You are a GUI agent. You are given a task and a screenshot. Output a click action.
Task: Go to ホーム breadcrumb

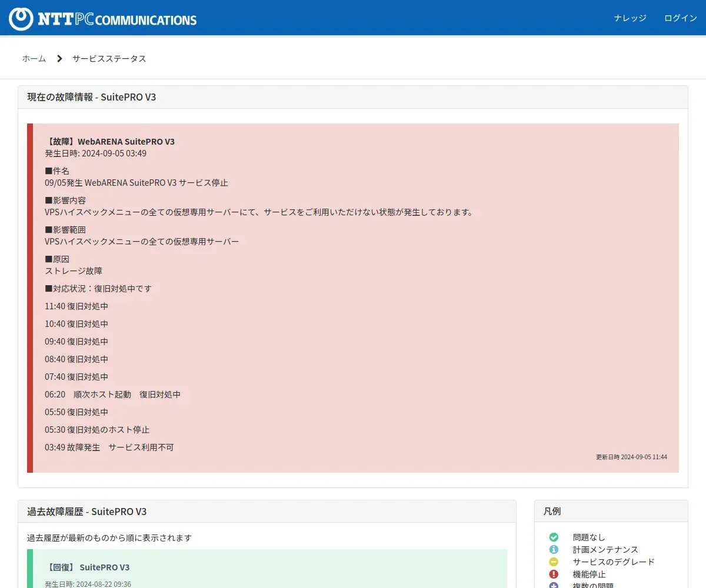(34, 59)
